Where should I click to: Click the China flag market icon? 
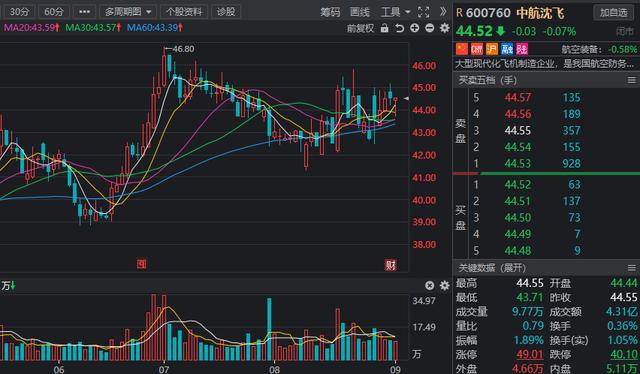(x=462, y=49)
